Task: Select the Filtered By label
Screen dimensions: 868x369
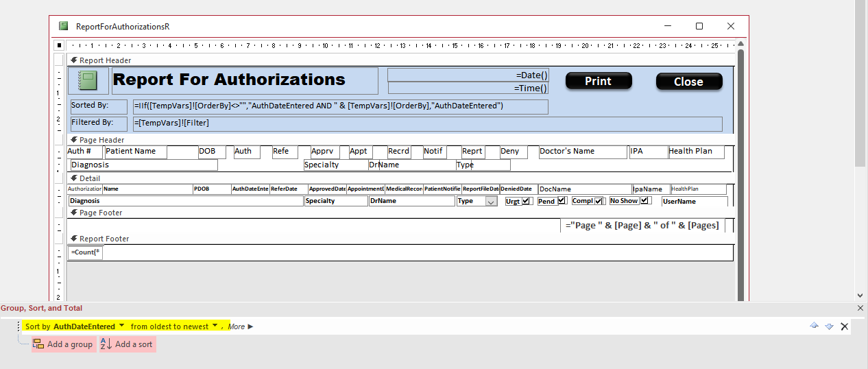Action: [x=99, y=123]
